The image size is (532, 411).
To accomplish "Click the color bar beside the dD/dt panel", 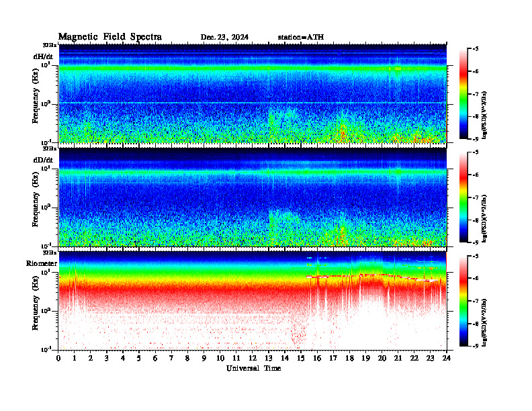I will pyautogui.click(x=463, y=197).
